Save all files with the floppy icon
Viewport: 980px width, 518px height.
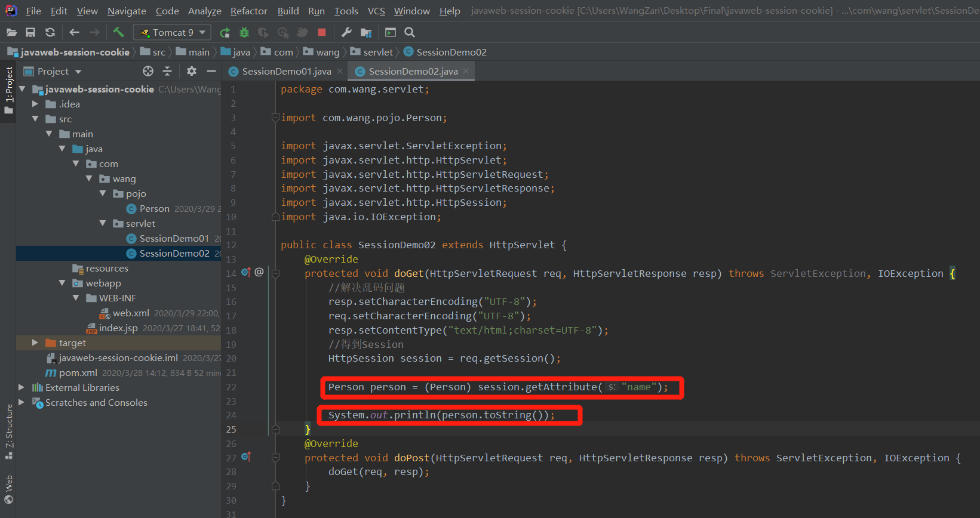tap(30, 32)
